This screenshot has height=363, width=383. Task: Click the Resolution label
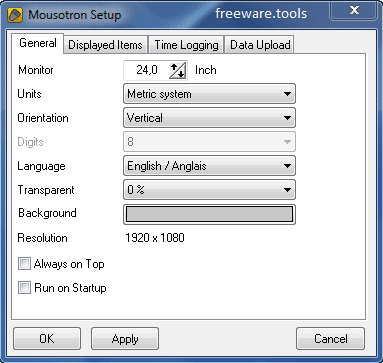pyautogui.click(x=42, y=238)
